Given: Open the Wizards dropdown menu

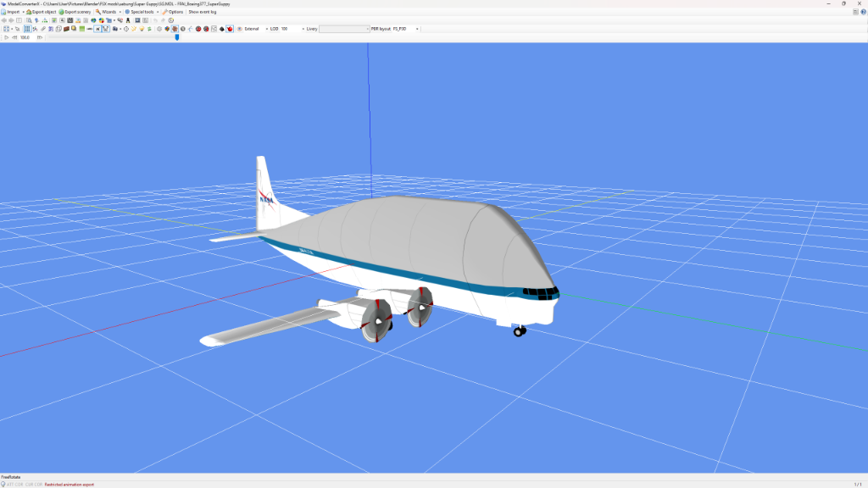Looking at the screenshot, I should click(x=107, y=12).
